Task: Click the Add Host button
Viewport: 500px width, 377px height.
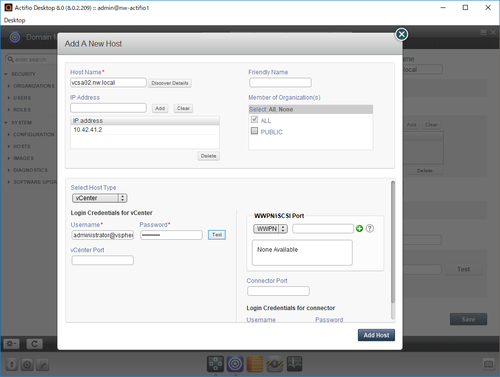Action: tap(376, 335)
